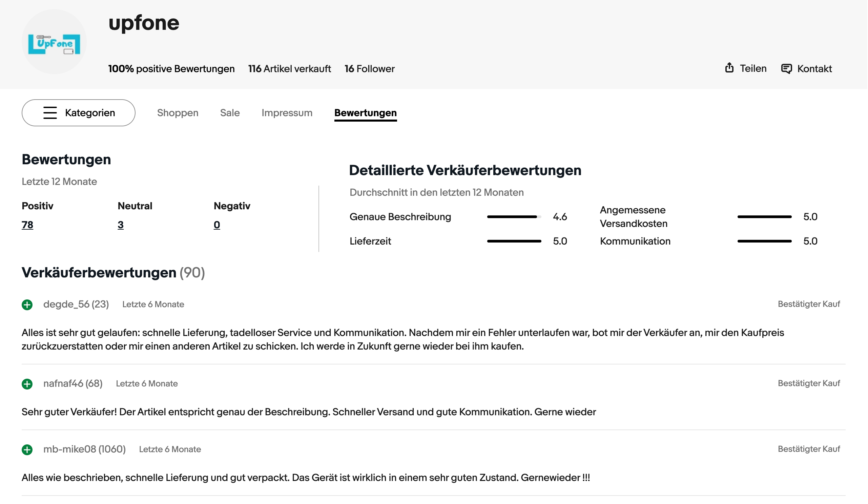The width and height of the screenshot is (868, 504).
Task: Click the Kontakt label
Action: [815, 69]
